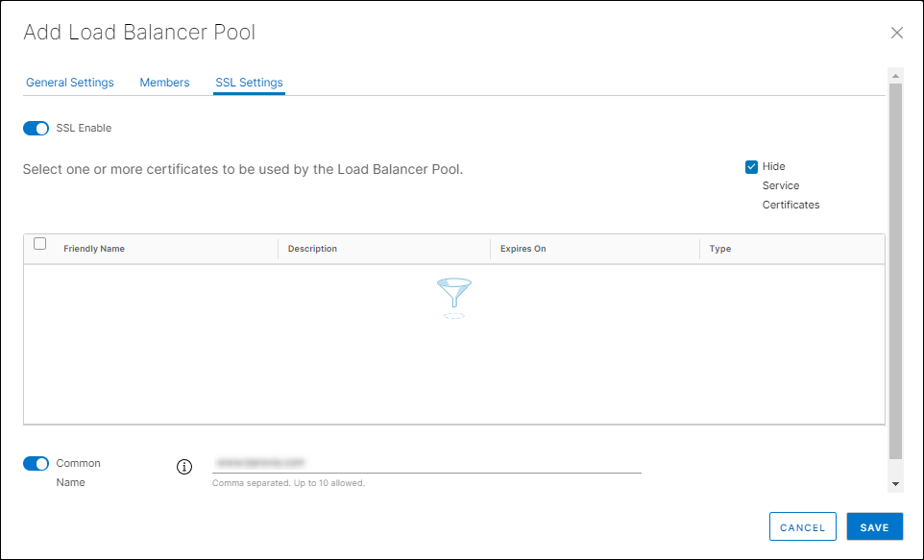The width and height of the screenshot is (924, 560).
Task: Sort by Description column header
Action: click(x=312, y=249)
